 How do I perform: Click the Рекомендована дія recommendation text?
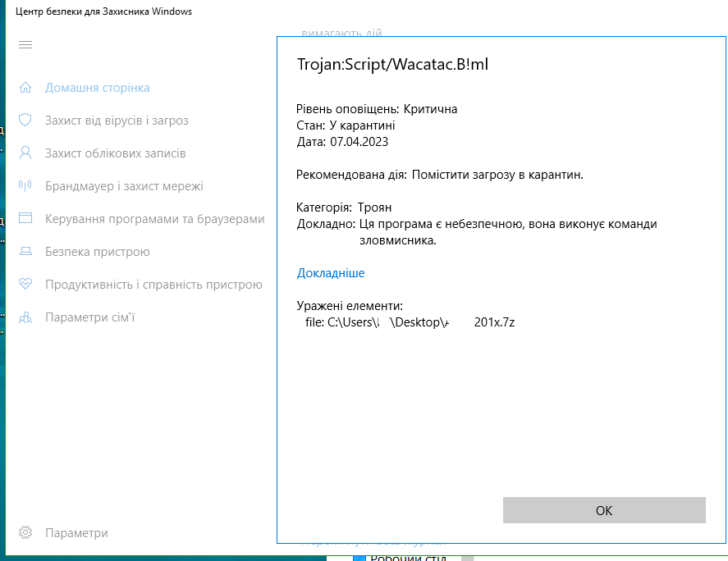[x=440, y=175]
